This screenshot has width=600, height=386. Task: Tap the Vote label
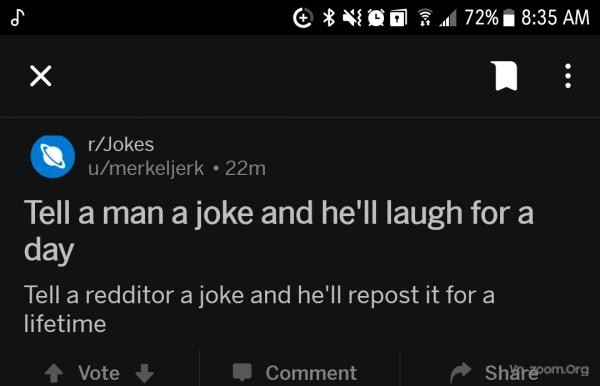tap(99, 373)
